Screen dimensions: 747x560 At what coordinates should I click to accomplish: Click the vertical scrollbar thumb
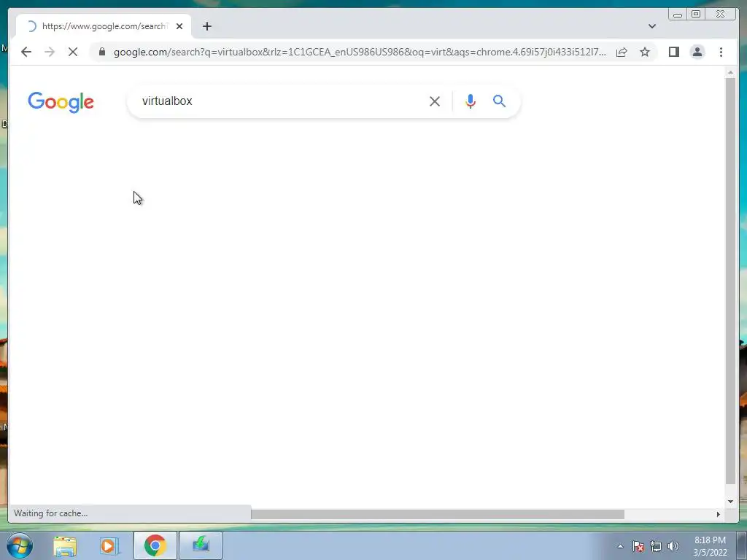click(x=730, y=281)
